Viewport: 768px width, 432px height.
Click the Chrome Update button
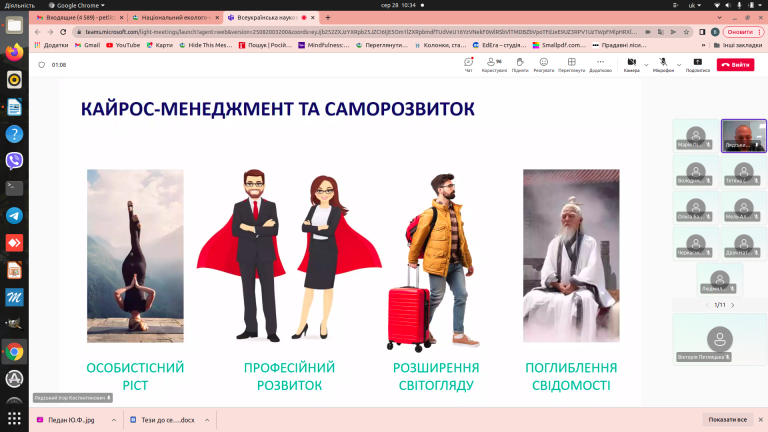[x=738, y=31]
